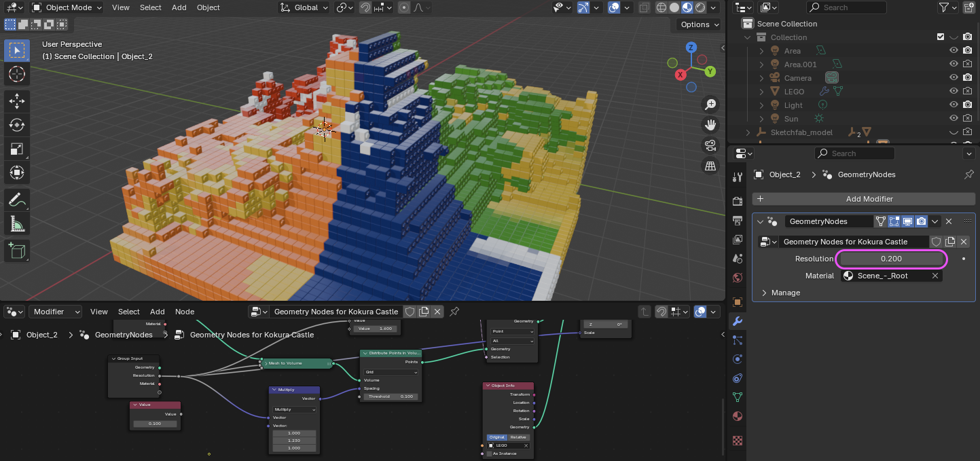Select Relative in Object Info node

[519, 437]
